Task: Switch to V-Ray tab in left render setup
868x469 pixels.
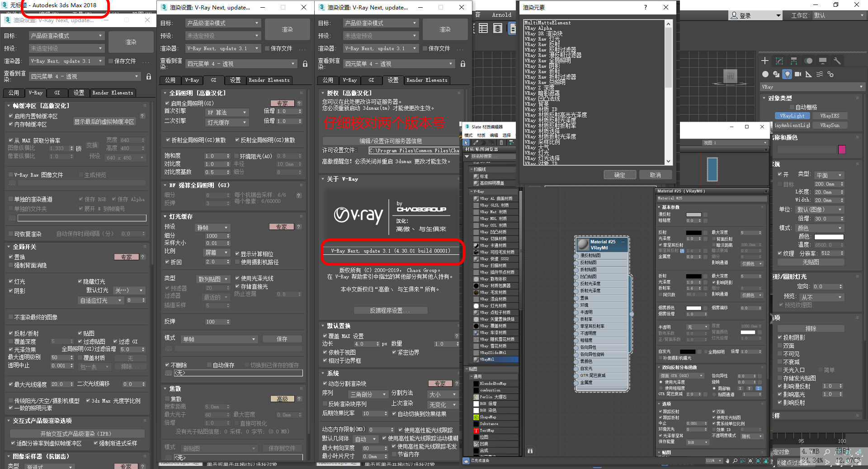Action: pos(36,93)
